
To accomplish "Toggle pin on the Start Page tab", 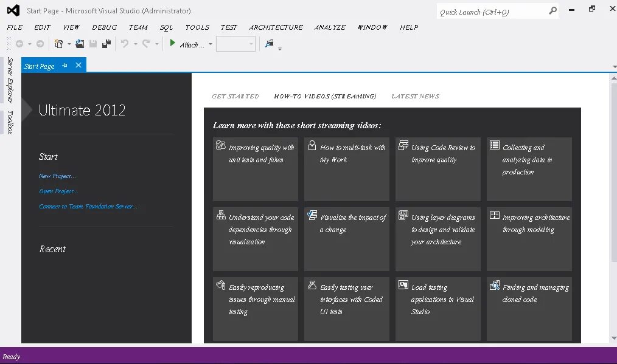I will 65,65.
